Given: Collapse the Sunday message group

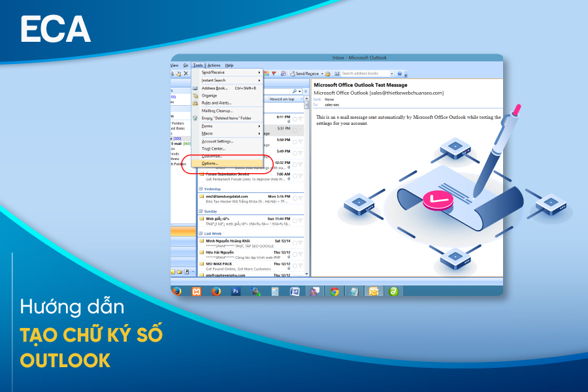Looking at the screenshot, I should pos(201,211).
